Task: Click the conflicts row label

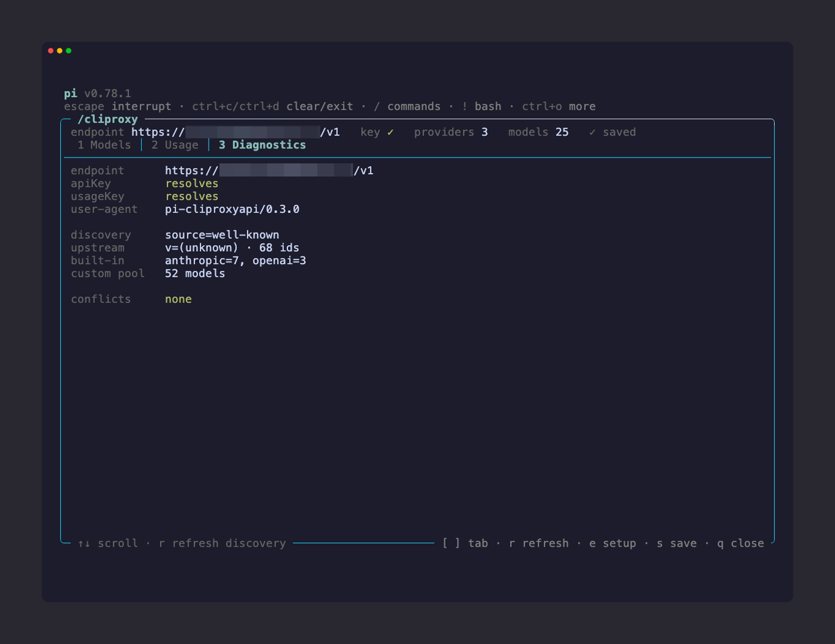Action: [101, 299]
